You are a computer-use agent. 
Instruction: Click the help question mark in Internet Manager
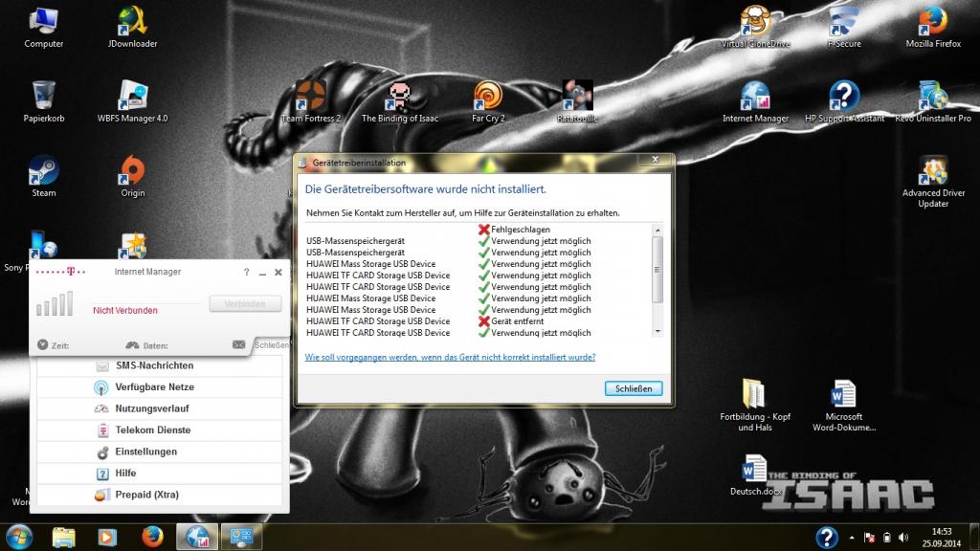[x=246, y=273]
